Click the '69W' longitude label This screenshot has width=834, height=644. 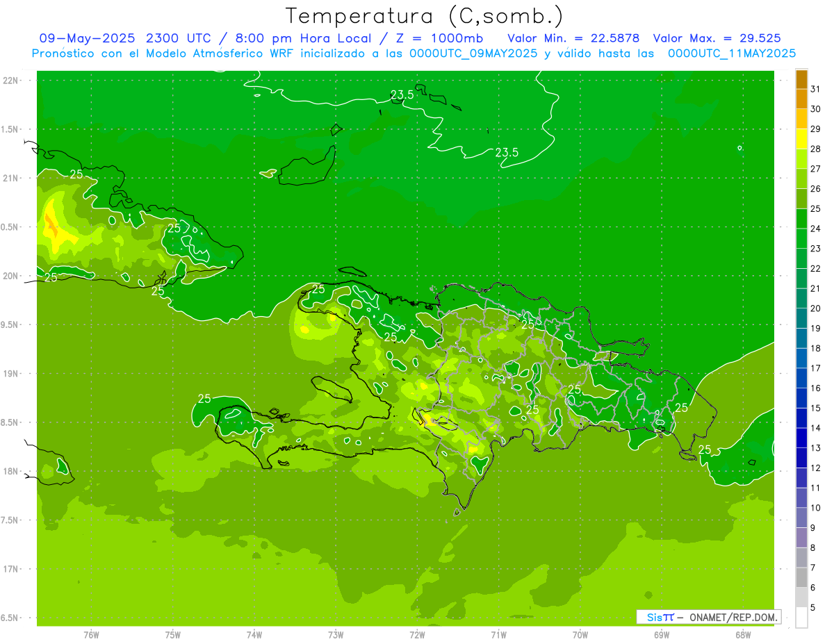pos(662,635)
